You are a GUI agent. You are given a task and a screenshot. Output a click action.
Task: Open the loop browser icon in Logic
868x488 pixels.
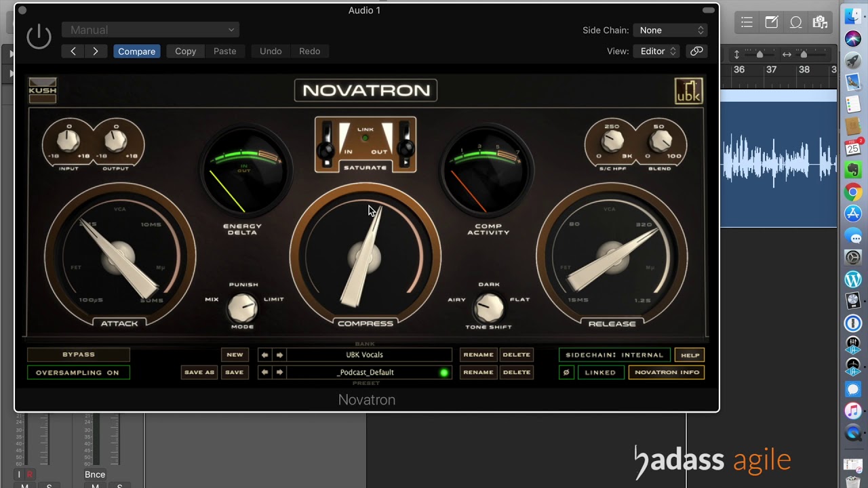pos(795,22)
